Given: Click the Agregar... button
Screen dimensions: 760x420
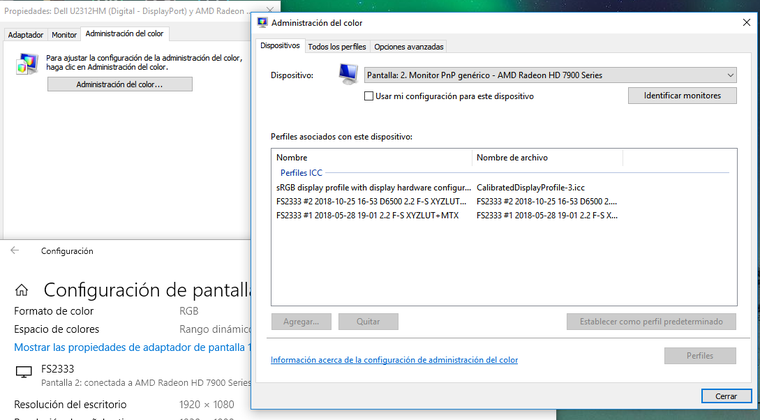Looking at the screenshot, I should [301, 322].
